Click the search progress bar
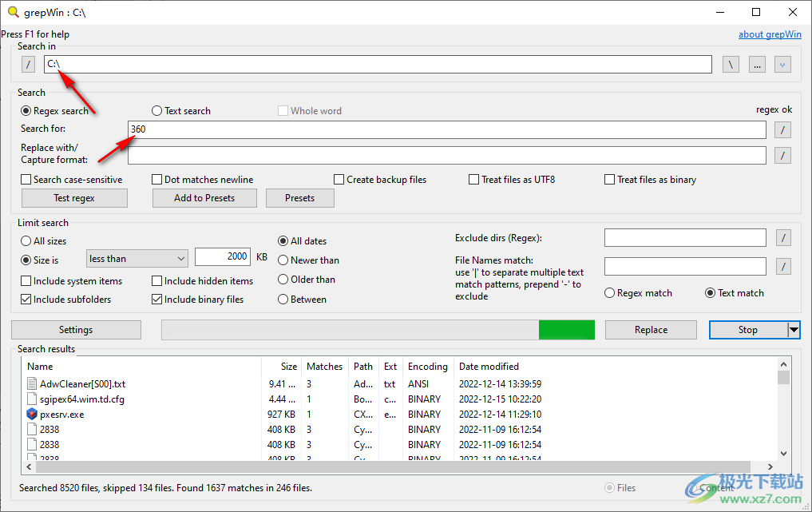The height and width of the screenshot is (512, 812). [378, 330]
